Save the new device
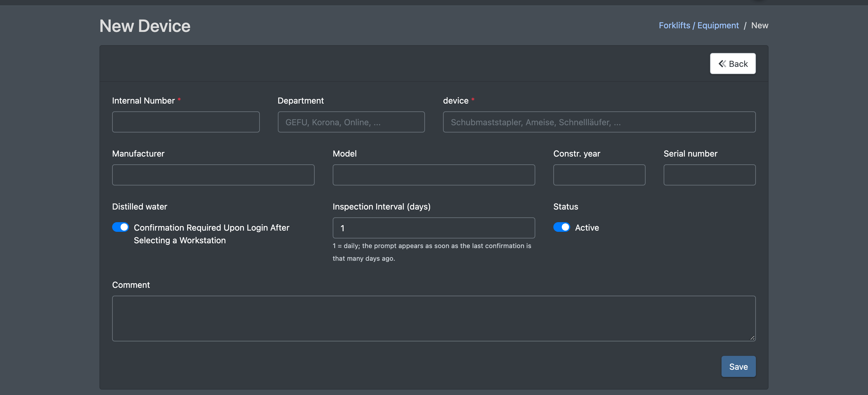The width and height of the screenshot is (868, 395). coord(738,366)
